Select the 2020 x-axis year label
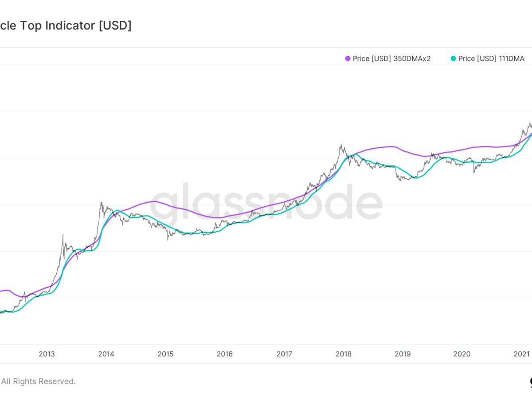This screenshot has width=532, height=399. [462, 354]
